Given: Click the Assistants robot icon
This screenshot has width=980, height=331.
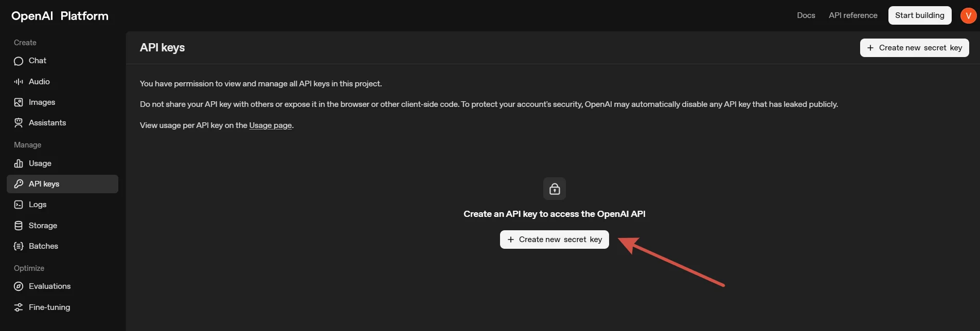Looking at the screenshot, I should coord(19,123).
